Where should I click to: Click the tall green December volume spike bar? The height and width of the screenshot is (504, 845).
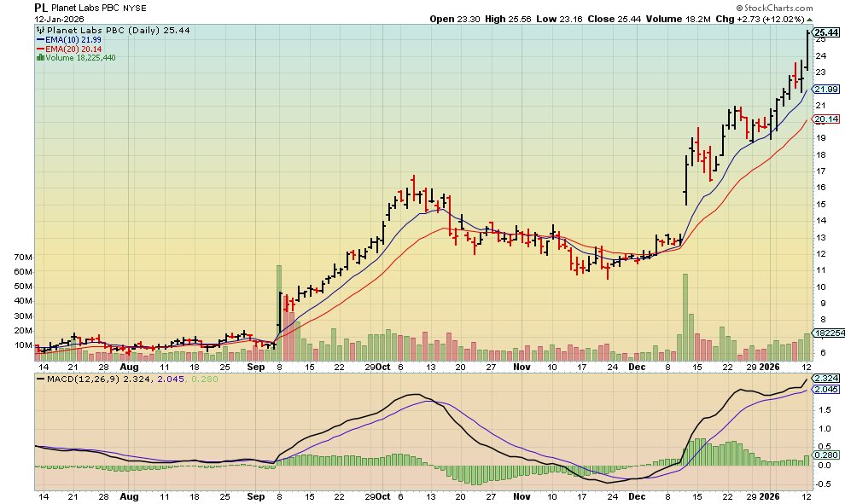685,317
